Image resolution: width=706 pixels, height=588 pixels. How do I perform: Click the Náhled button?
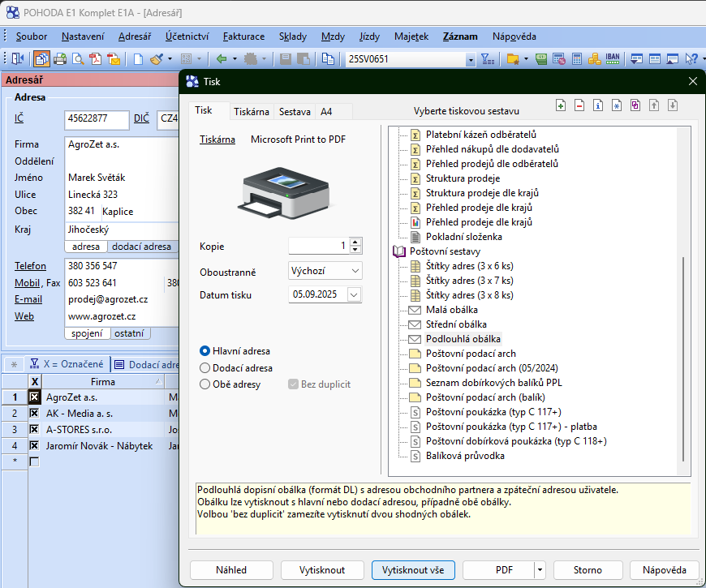(231, 570)
